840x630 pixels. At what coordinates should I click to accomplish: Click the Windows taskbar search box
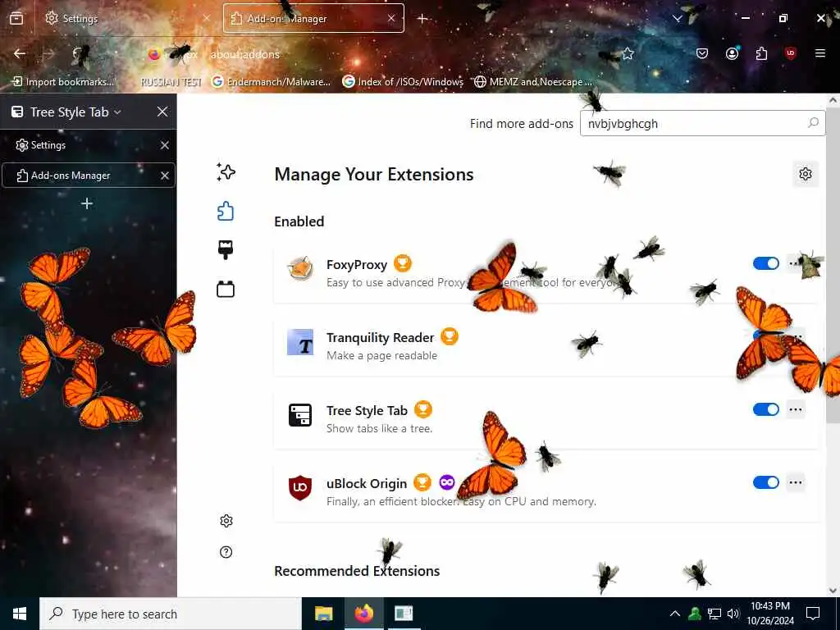171,614
